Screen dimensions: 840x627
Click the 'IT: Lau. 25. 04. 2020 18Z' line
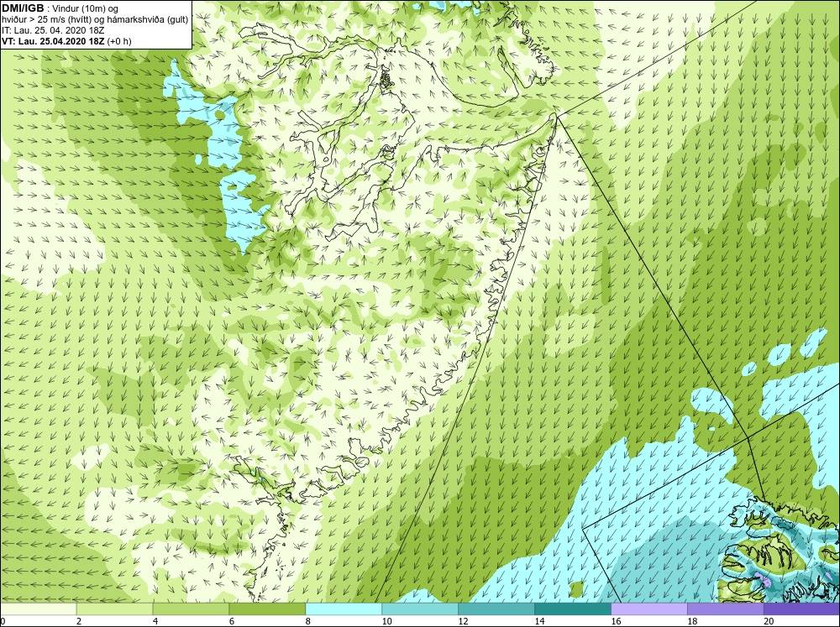click(x=53, y=30)
